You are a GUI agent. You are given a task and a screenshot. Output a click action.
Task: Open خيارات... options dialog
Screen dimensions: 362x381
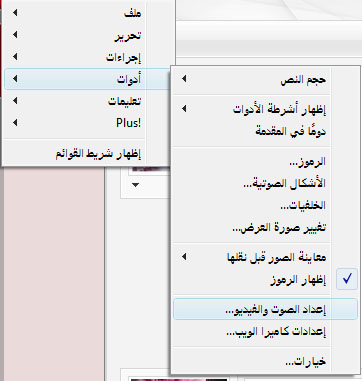(266, 361)
